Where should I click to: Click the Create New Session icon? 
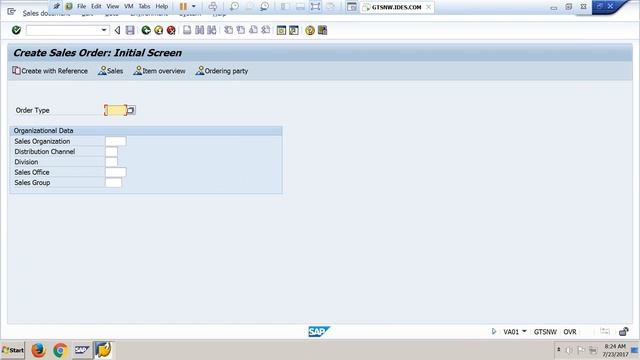click(x=281, y=30)
